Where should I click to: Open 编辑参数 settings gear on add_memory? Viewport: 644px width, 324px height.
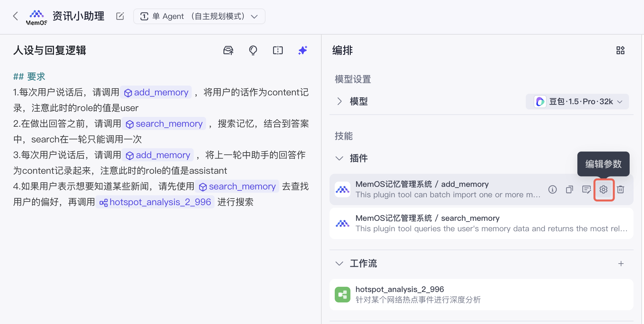pos(604,189)
